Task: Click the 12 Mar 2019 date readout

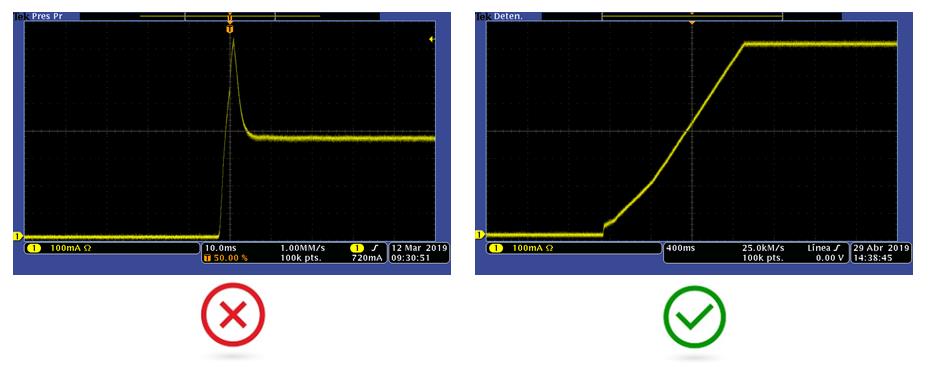Action: click(x=419, y=248)
